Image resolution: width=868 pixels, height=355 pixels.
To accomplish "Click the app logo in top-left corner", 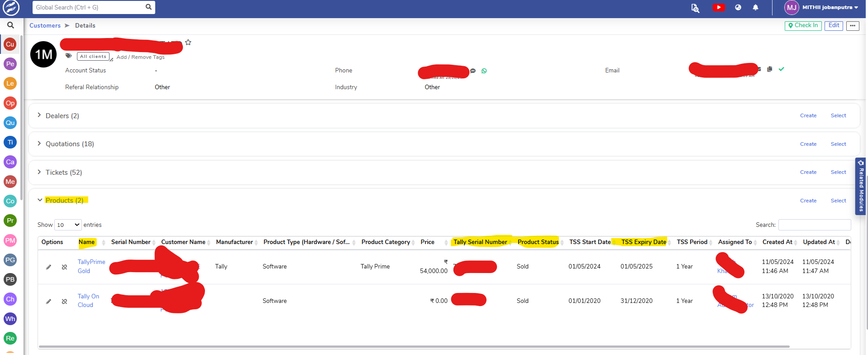I will [11, 8].
